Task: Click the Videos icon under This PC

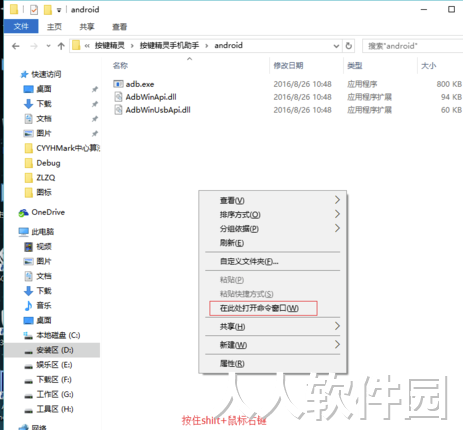Action: click(29, 247)
